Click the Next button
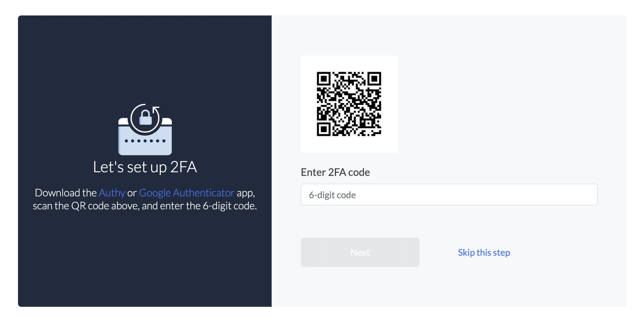Image resolution: width=644 pixels, height=328 pixels. [360, 252]
